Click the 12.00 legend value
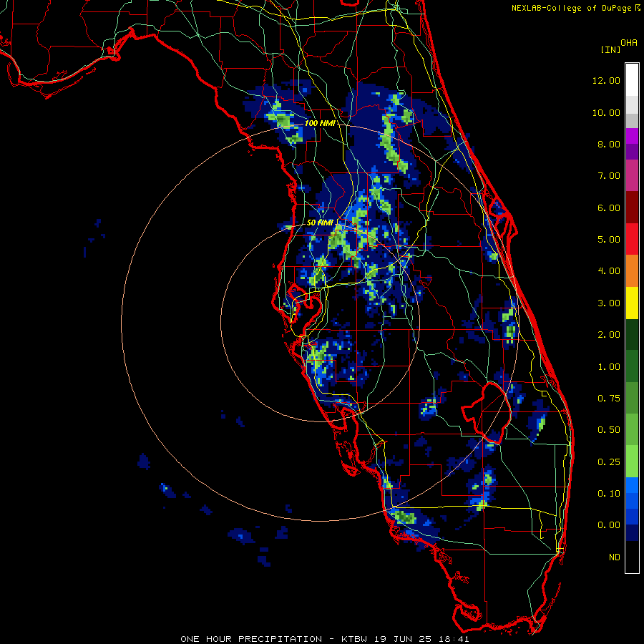Viewport: 644px width, 644px height. pos(606,80)
